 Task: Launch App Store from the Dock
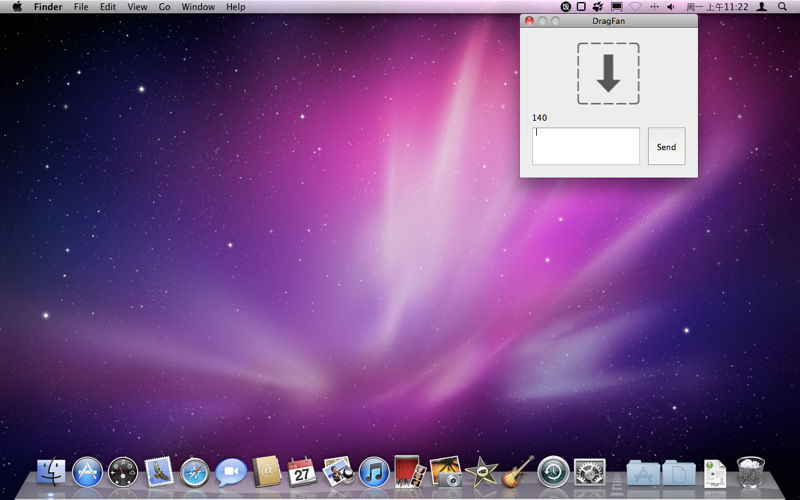pos(87,471)
